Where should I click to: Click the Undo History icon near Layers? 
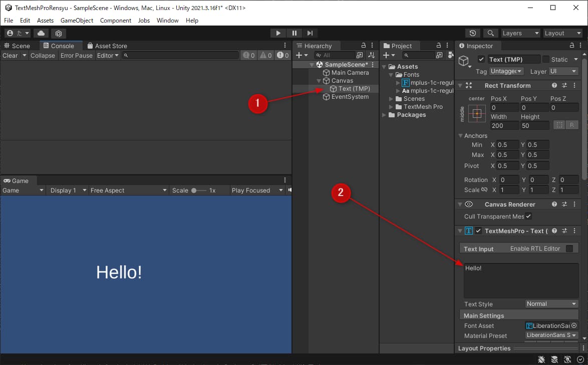(x=471, y=33)
